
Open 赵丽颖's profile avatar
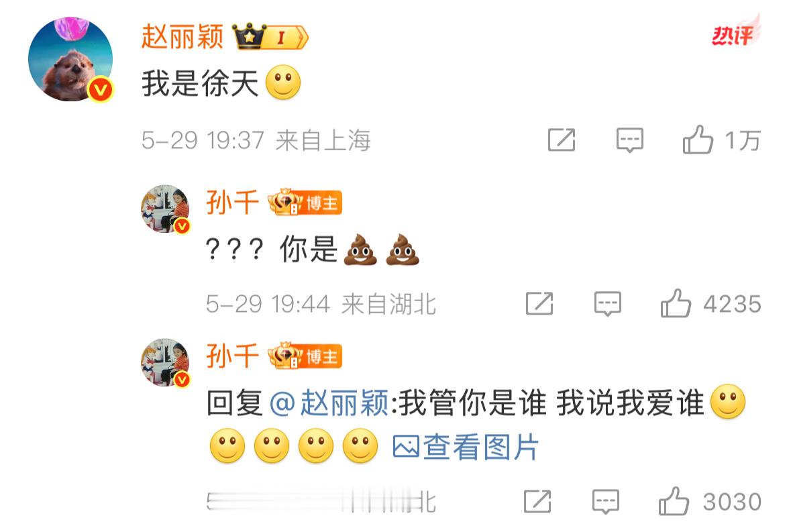pos(70,59)
